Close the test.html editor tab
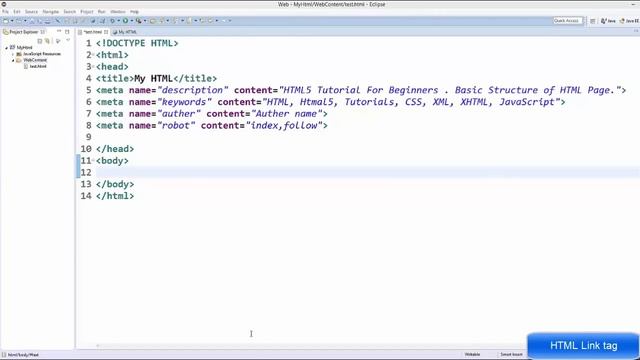 (x=106, y=32)
